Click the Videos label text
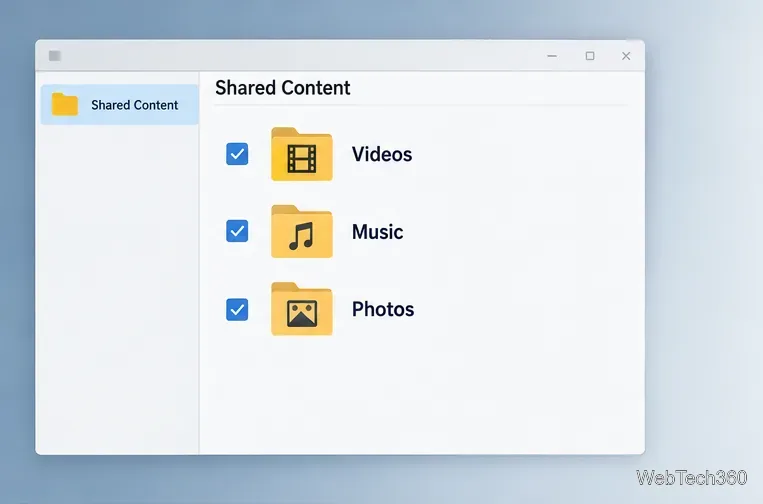The image size is (763, 504). (382, 154)
